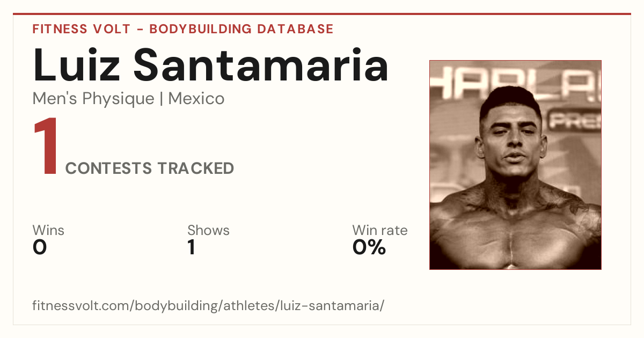Screen dimensions: 644x338
Task: Select the Mexico country text
Action: click(x=196, y=99)
